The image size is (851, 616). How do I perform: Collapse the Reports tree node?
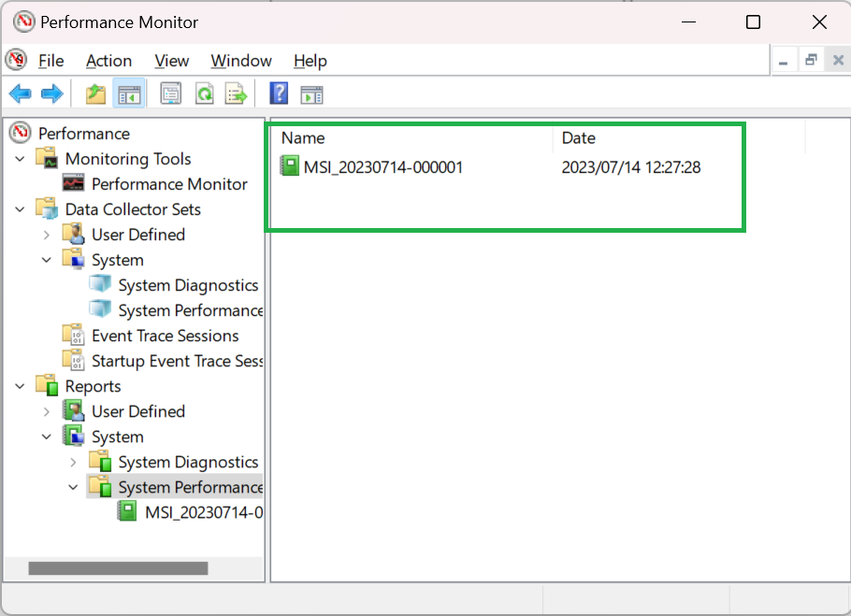coord(21,385)
